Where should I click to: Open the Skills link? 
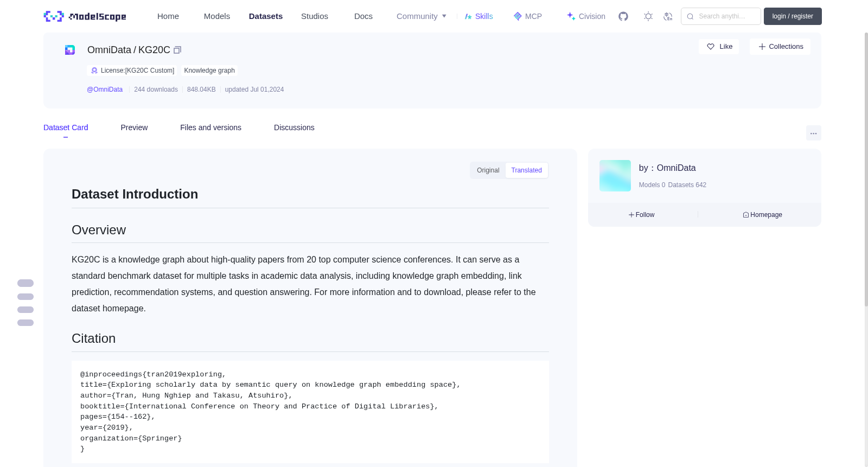(479, 16)
